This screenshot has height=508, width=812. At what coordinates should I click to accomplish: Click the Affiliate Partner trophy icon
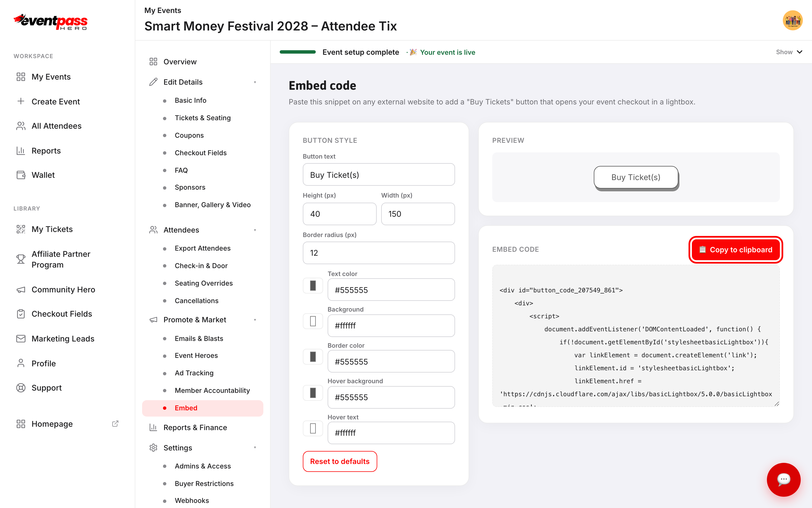click(21, 259)
